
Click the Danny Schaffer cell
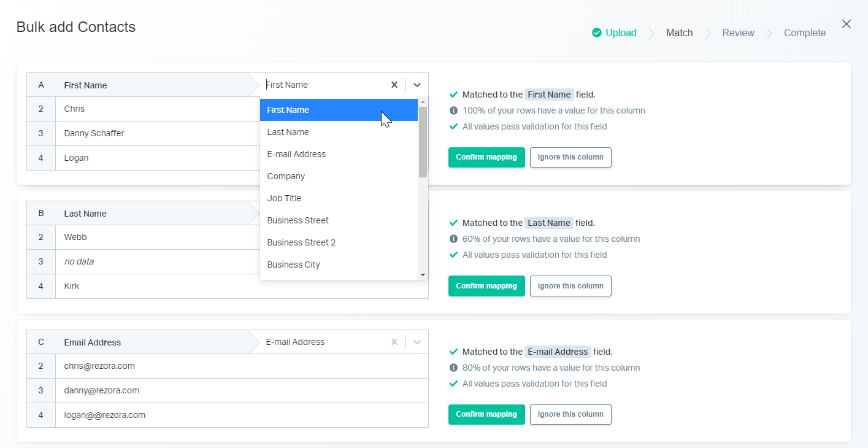click(158, 133)
